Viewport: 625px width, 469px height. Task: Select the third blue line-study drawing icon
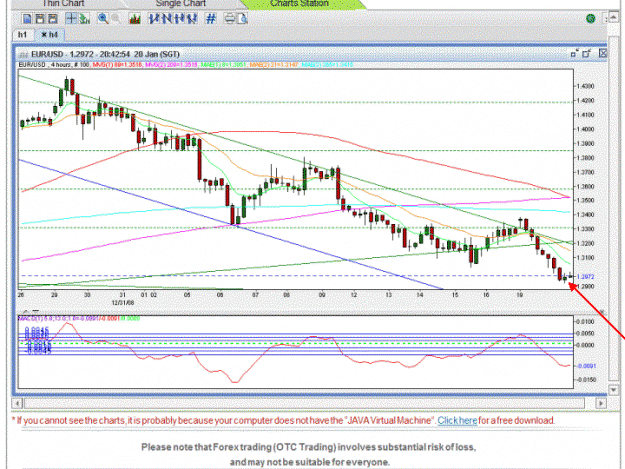coord(180,19)
